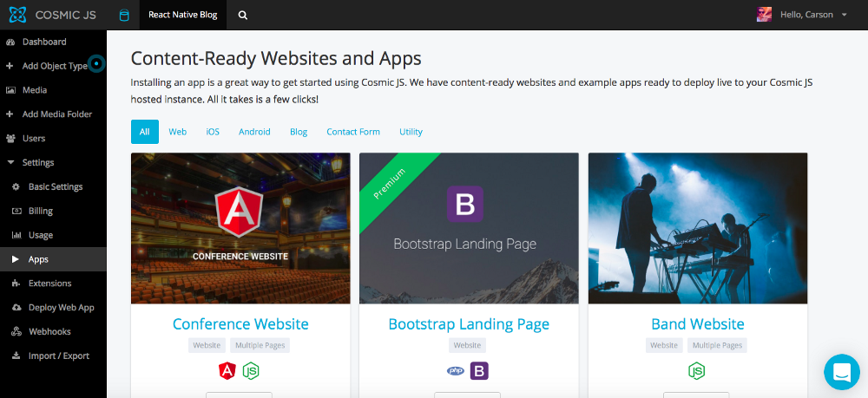Click the Billing money icon

coord(16,211)
